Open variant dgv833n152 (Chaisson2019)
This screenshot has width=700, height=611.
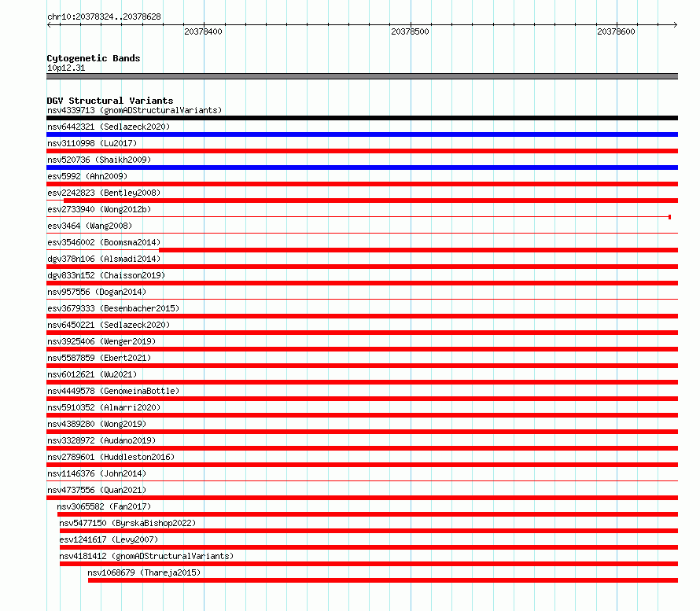106,275
